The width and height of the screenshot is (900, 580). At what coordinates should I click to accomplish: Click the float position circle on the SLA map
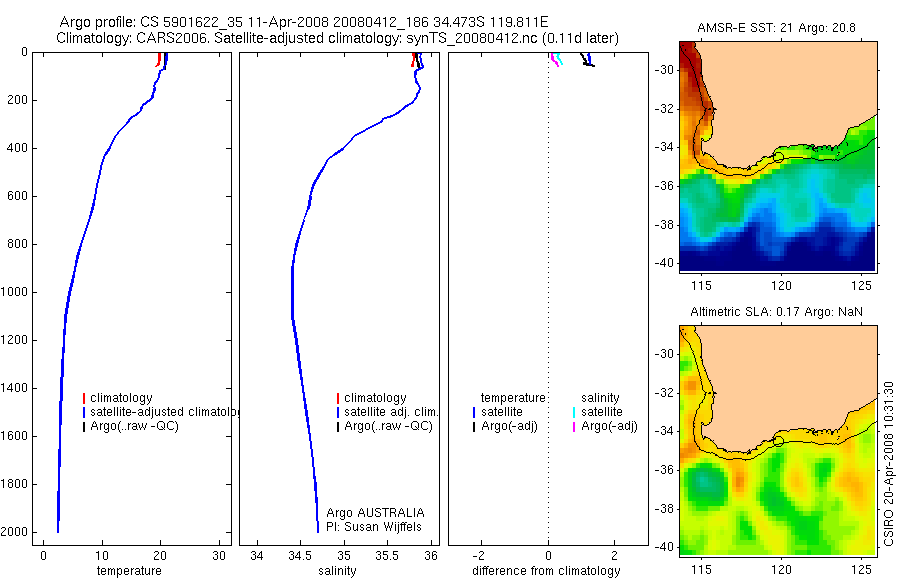[x=778, y=441]
